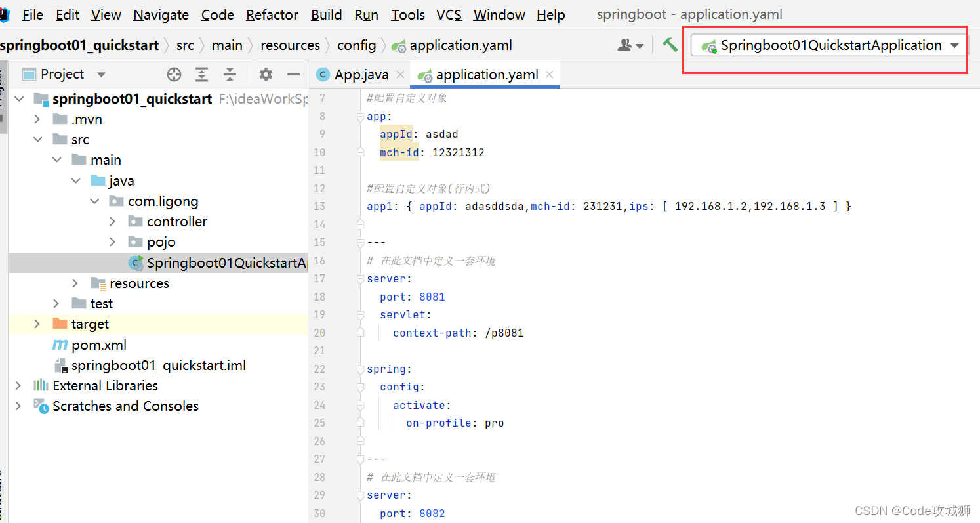Click the Spring Boot application class icon in tree
The height and width of the screenshot is (523, 980).
pos(136,262)
